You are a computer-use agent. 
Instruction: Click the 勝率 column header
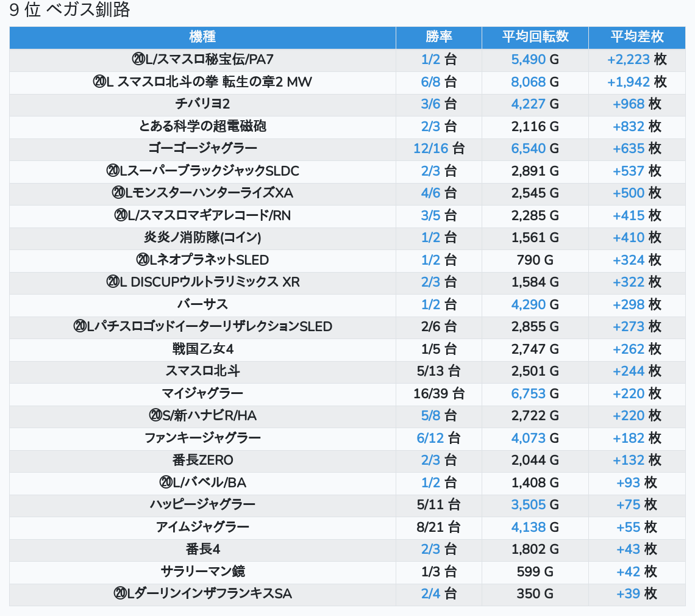point(438,37)
